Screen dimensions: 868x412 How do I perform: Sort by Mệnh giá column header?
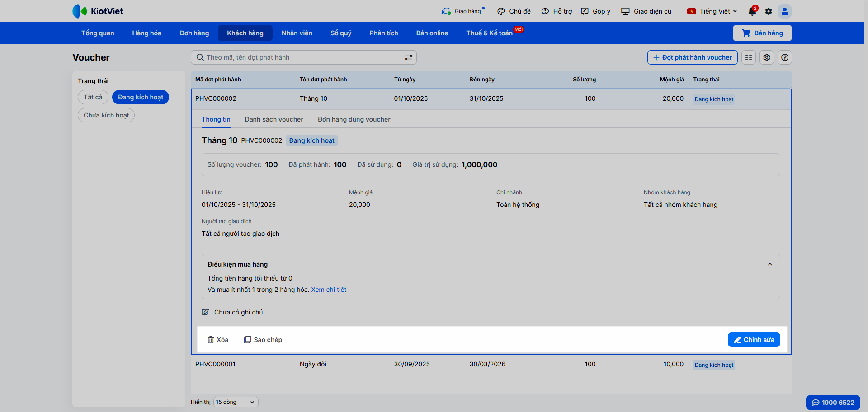pos(672,80)
